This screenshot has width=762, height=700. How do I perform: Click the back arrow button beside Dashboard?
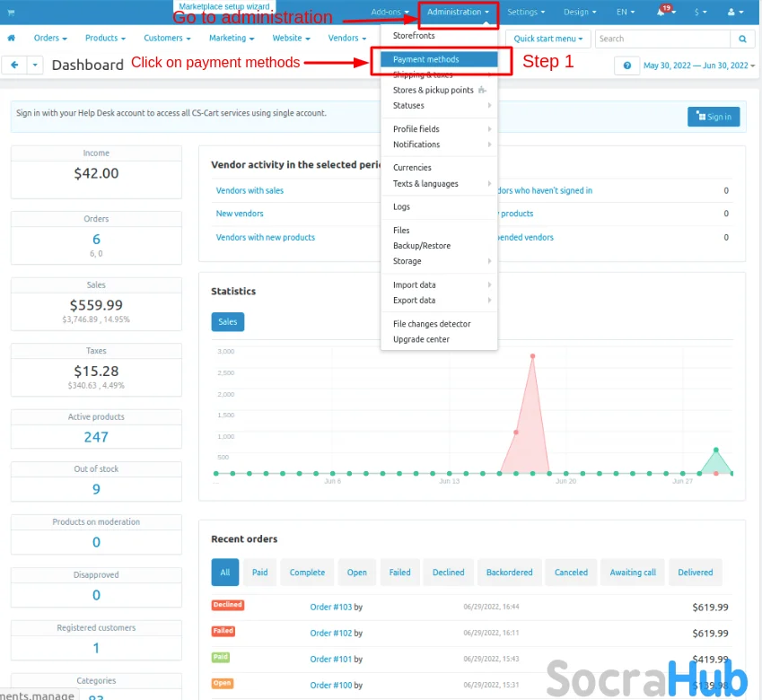coord(15,66)
